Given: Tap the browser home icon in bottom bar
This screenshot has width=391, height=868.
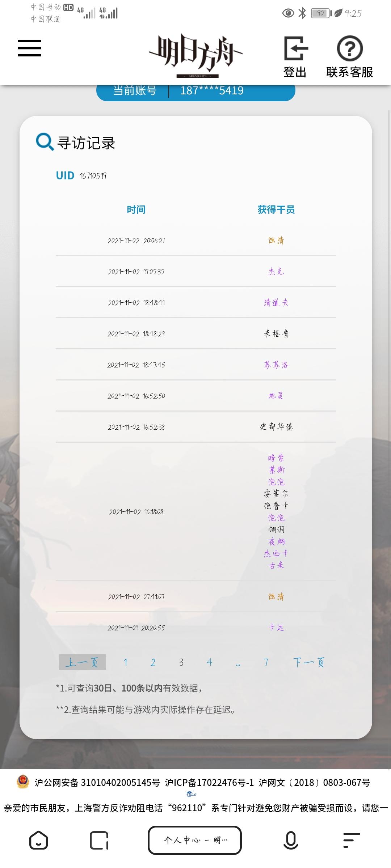Looking at the screenshot, I should click(x=38, y=840).
